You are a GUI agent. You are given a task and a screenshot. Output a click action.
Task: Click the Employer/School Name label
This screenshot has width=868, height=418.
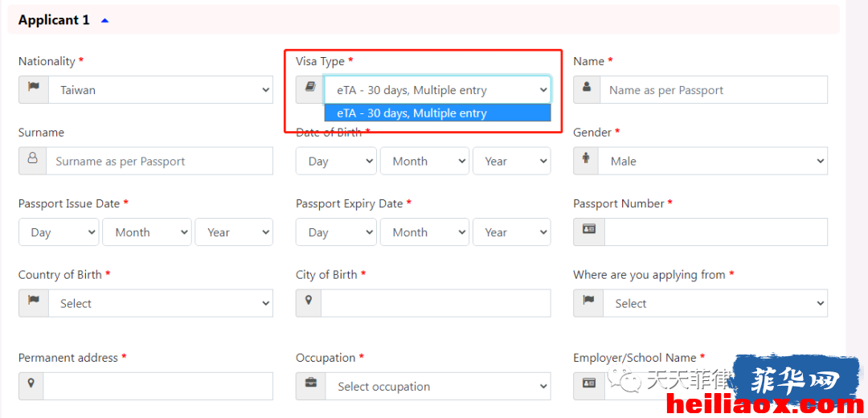(634, 358)
